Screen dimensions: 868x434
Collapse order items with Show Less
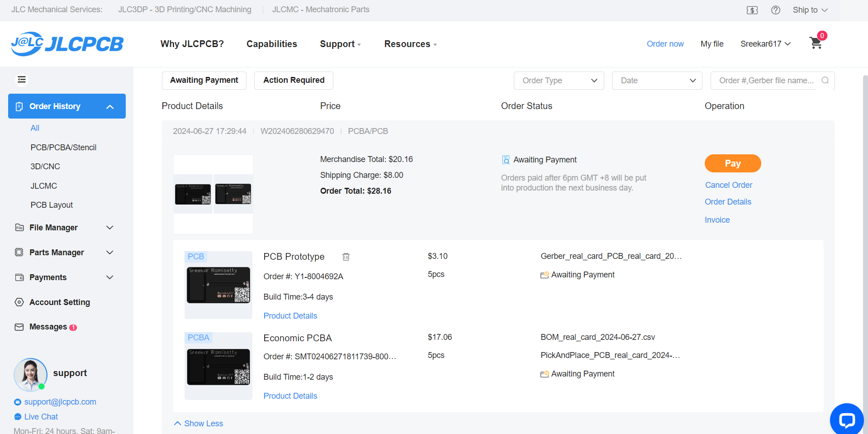[199, 424]
